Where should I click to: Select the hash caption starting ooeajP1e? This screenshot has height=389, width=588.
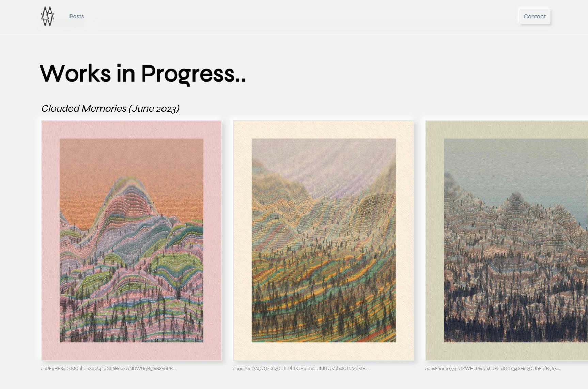tap(300, 368)
